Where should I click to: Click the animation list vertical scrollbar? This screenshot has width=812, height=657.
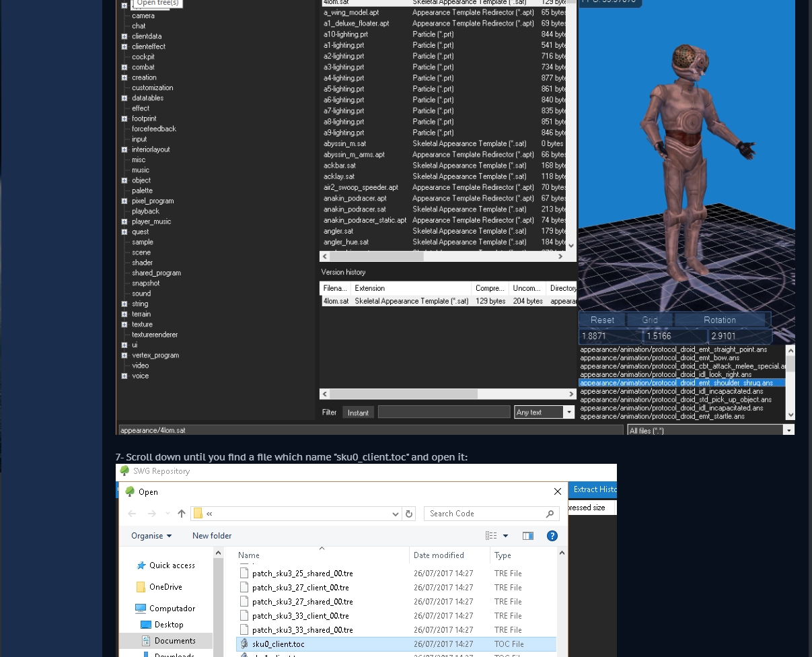[x=790, y=382]
